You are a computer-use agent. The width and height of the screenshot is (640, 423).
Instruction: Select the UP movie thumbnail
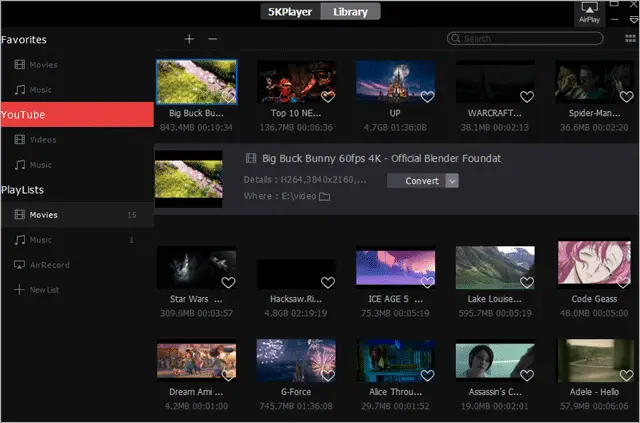point(395,82)
